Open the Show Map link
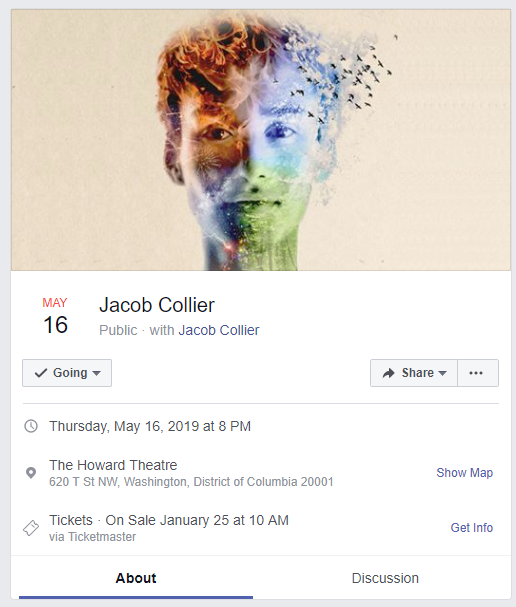This screenshot has height=607, width=516. click(465, 473)
